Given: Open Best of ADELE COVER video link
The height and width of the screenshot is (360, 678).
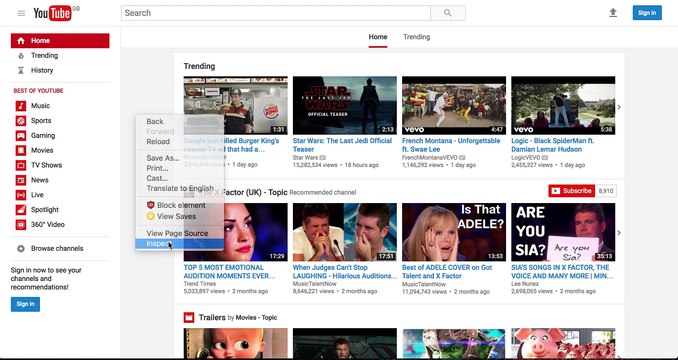Looking at the screenshot, I should pos(447,271).
